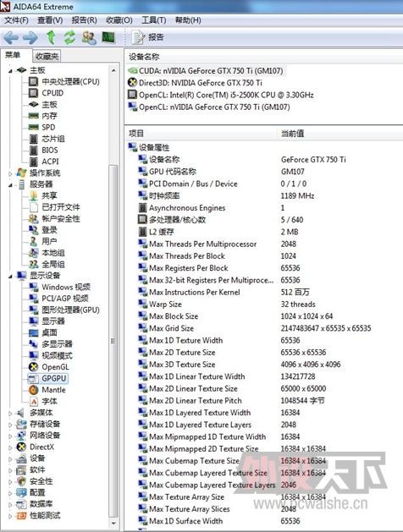Refresh the page using green arrows icon

point(69,37)
